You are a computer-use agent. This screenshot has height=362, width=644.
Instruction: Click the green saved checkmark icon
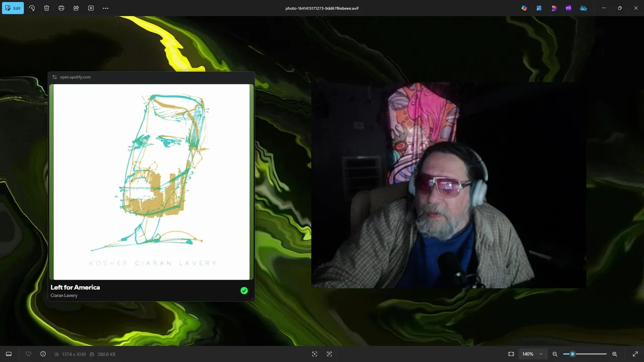(244, 291)
